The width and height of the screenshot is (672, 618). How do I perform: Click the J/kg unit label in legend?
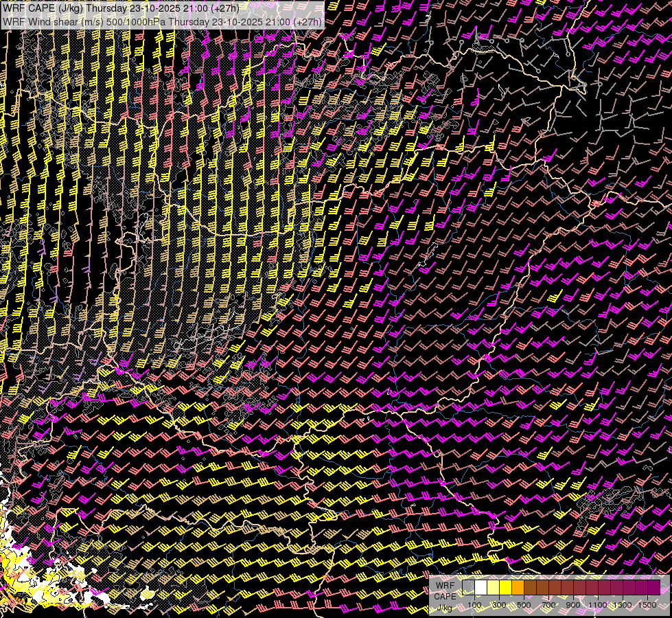coord(444,608)
